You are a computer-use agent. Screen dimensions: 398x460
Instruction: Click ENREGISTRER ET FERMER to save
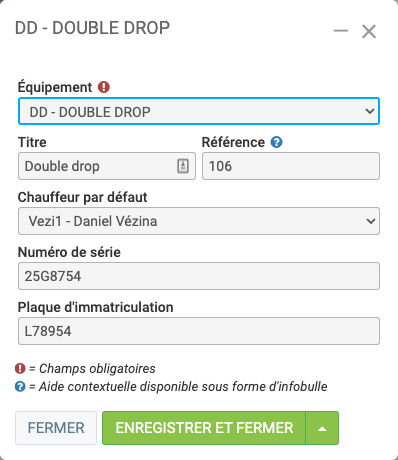pos(204,428)
